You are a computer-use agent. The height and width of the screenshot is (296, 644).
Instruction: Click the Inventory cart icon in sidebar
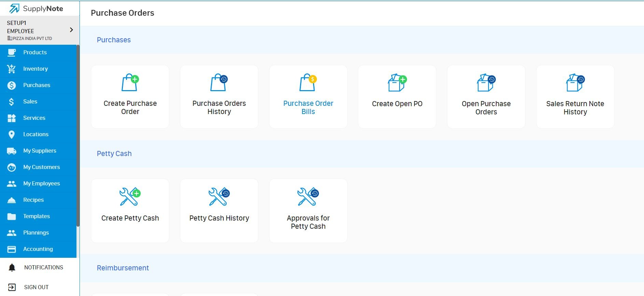click(12, 69)
